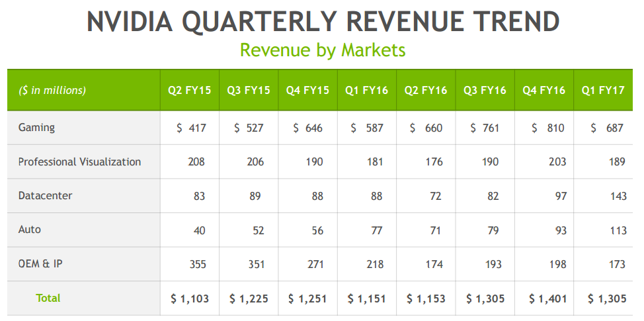Select OEM & IP value 174
This screenshot has height=321, width=644.
(x=434, y=264)
